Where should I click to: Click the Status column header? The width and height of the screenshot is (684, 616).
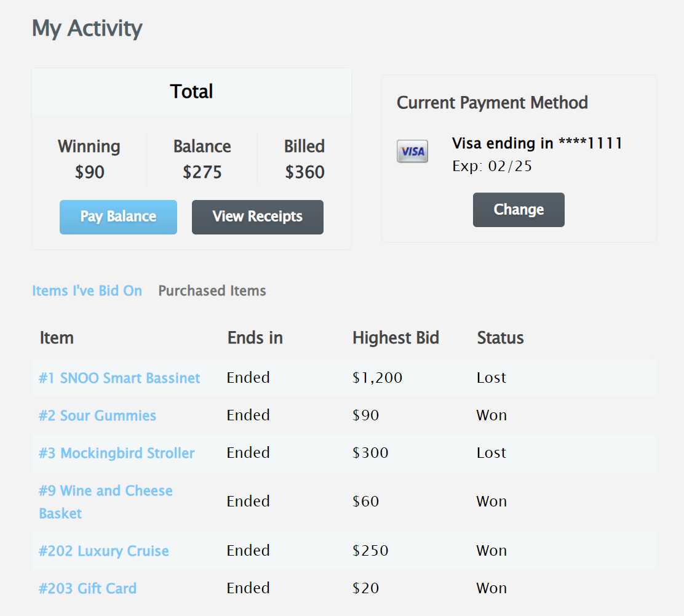pos(500,338)
